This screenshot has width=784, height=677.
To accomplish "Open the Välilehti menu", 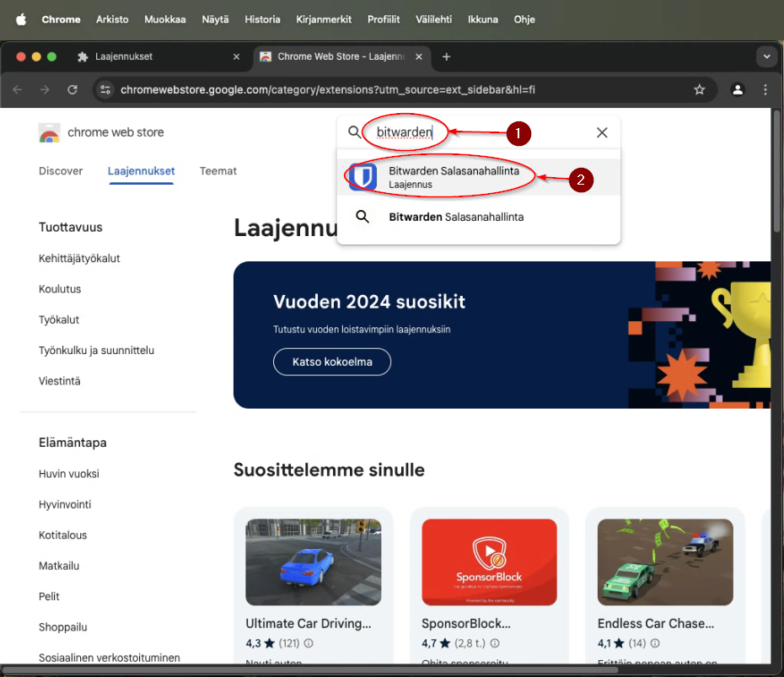I will tap(433, 19).
